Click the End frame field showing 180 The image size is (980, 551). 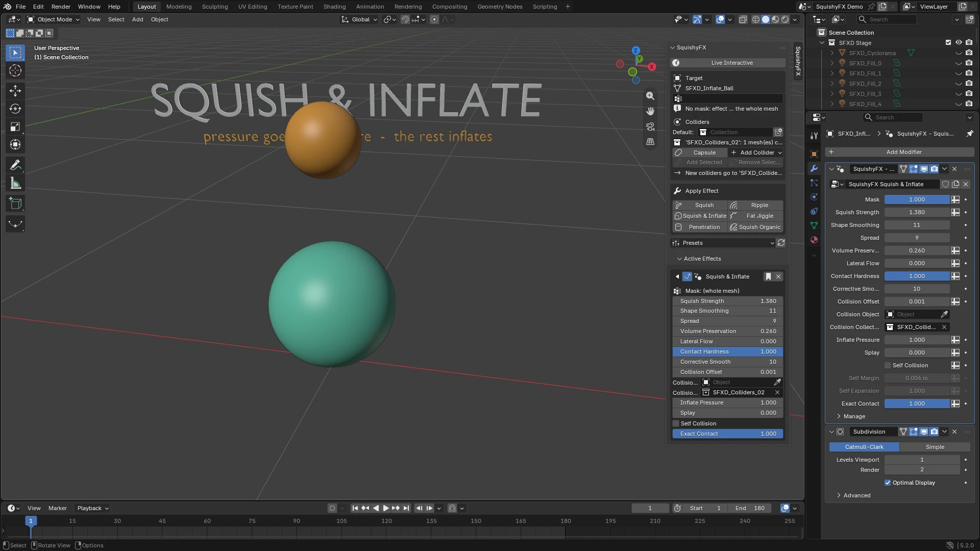point(750,508)
